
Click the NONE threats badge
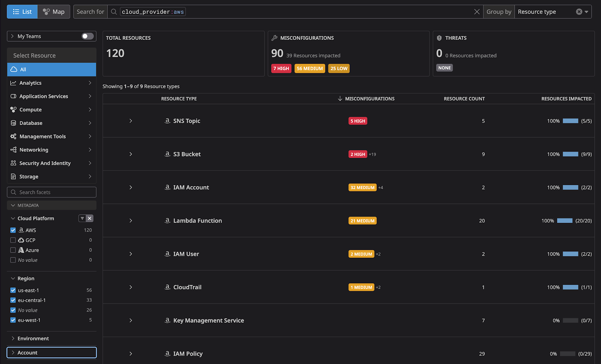click(x=444, y=68)
